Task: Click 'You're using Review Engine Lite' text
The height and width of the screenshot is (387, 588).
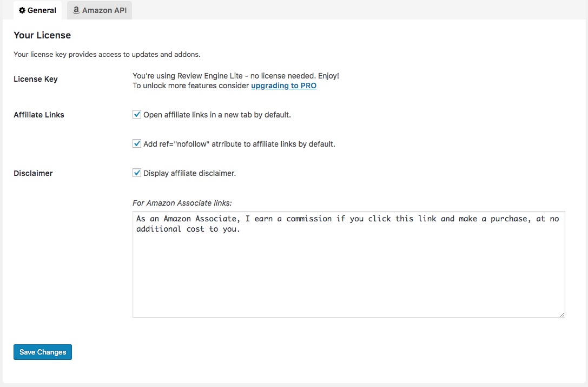Action: (x=236, y=76)
